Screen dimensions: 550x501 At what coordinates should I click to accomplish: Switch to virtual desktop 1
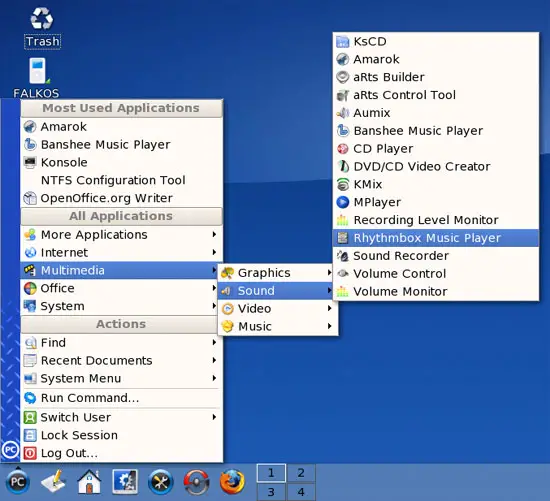click(271, 473)
